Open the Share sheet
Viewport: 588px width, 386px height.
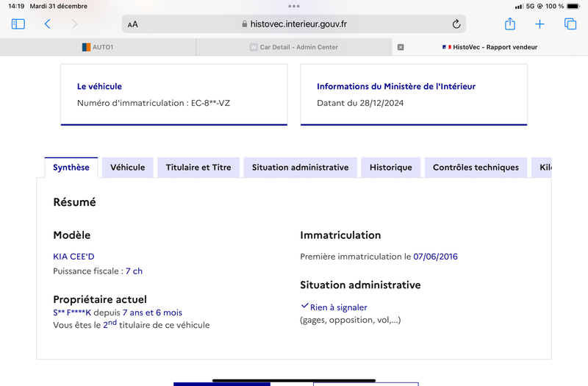pos(510,24)
